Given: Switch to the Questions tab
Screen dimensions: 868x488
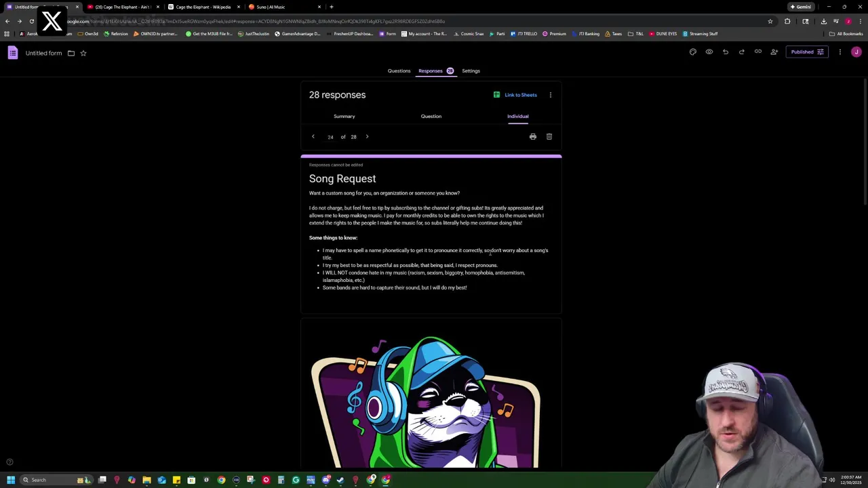Looking at the screenshot, I should click(x=399, y=70).
